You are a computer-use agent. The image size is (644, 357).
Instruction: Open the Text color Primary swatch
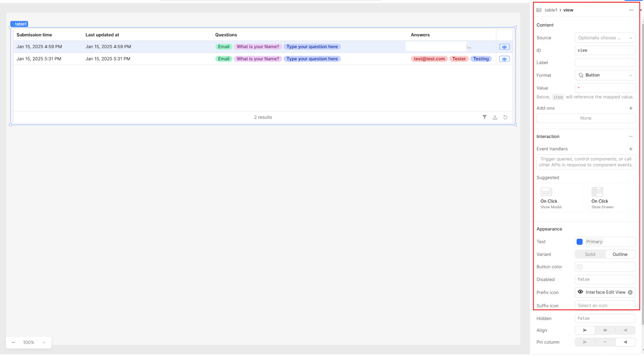(580, 242)
